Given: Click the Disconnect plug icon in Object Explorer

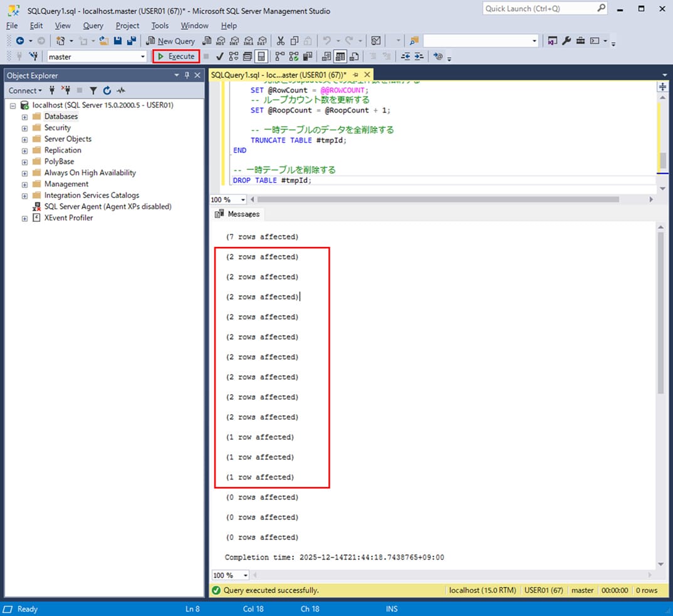Looking at the screenshot, I should 66,90.
